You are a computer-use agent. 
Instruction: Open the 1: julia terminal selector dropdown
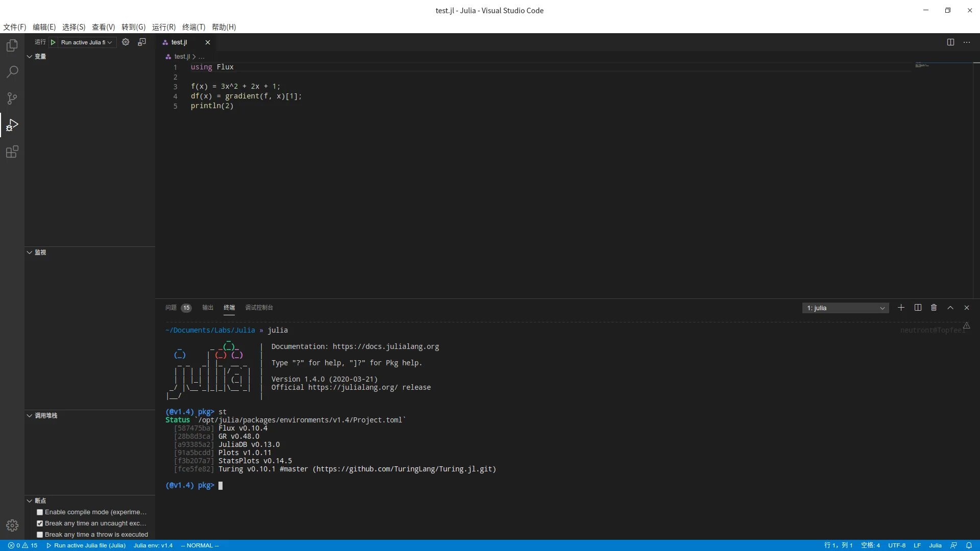point(845,308)
